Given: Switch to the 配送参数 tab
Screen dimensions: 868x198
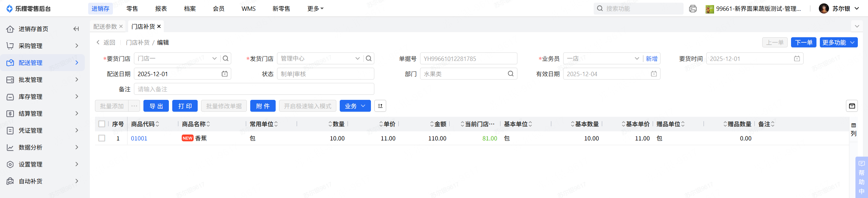Looking at the screenshot, I should (105, 26).
